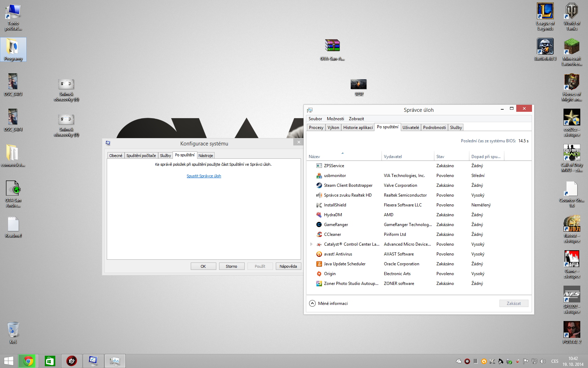
Task: Click the Electronic Arts publisher cell
Action: 397,274
